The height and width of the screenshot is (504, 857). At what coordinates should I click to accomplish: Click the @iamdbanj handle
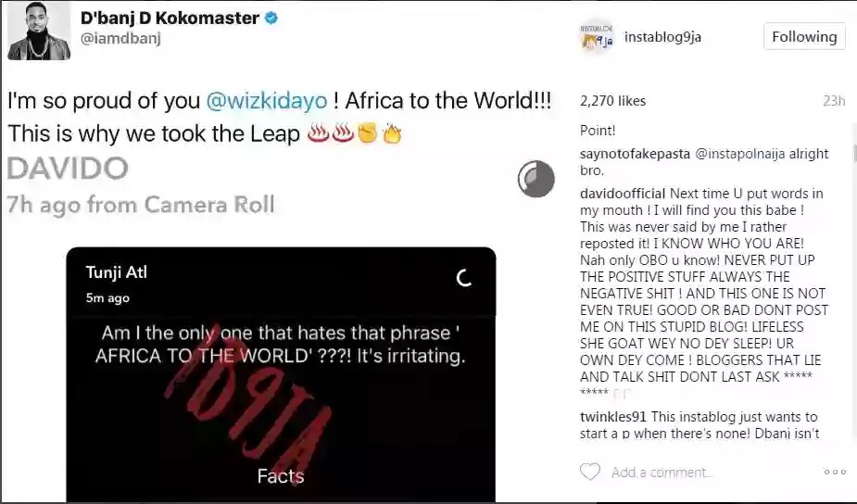[x=122, y=40]
